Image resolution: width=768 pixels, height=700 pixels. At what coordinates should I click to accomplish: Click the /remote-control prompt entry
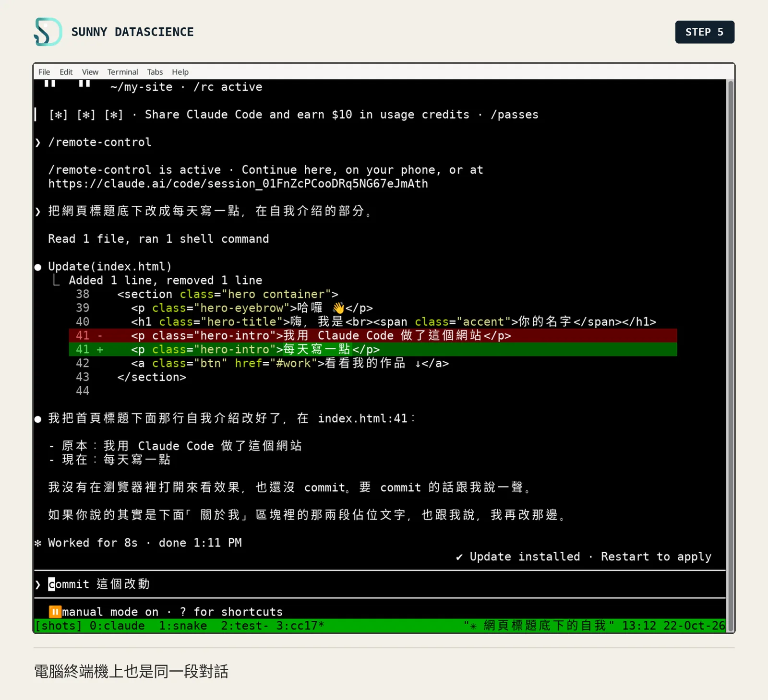click(99, 142)
